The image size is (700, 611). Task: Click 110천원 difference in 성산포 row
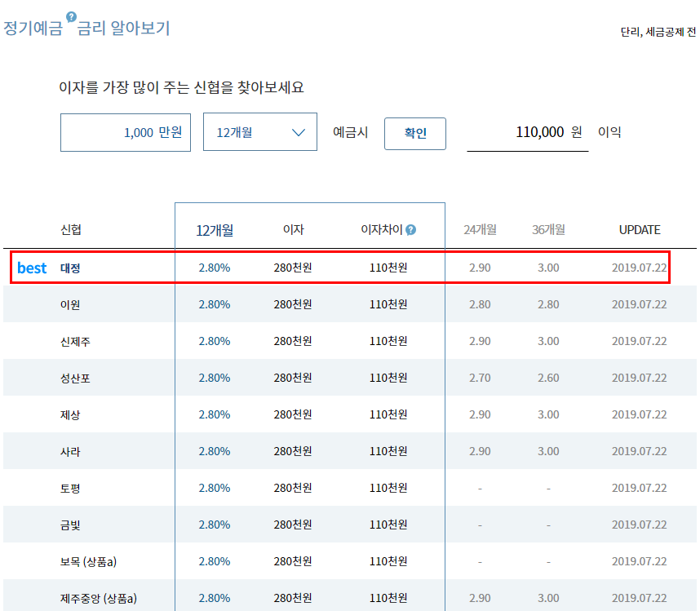[388, 378]
